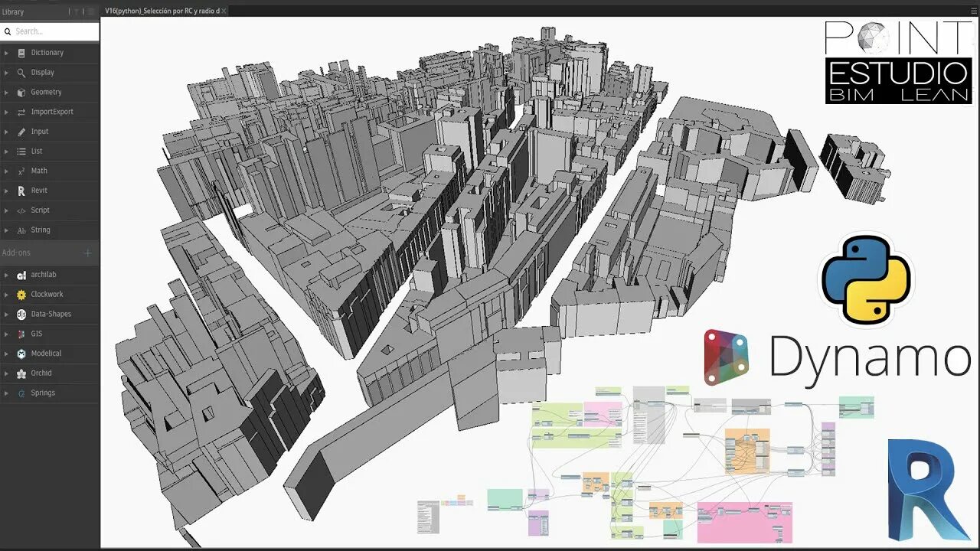Image resolution: width=980 pixels, height=551 pixels.
Task: Expand the Modelical add-on arrow
Action: tap(6, 354)
